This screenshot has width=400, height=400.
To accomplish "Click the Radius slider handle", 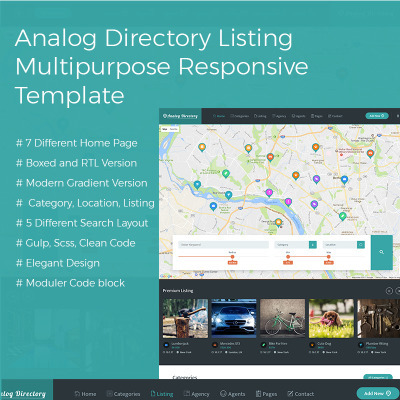I will pos(232,256).
